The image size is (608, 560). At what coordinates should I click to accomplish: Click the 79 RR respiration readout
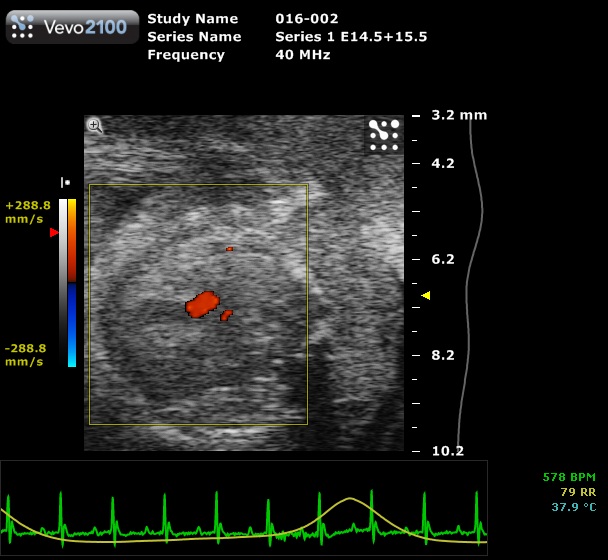pos(578,492)
